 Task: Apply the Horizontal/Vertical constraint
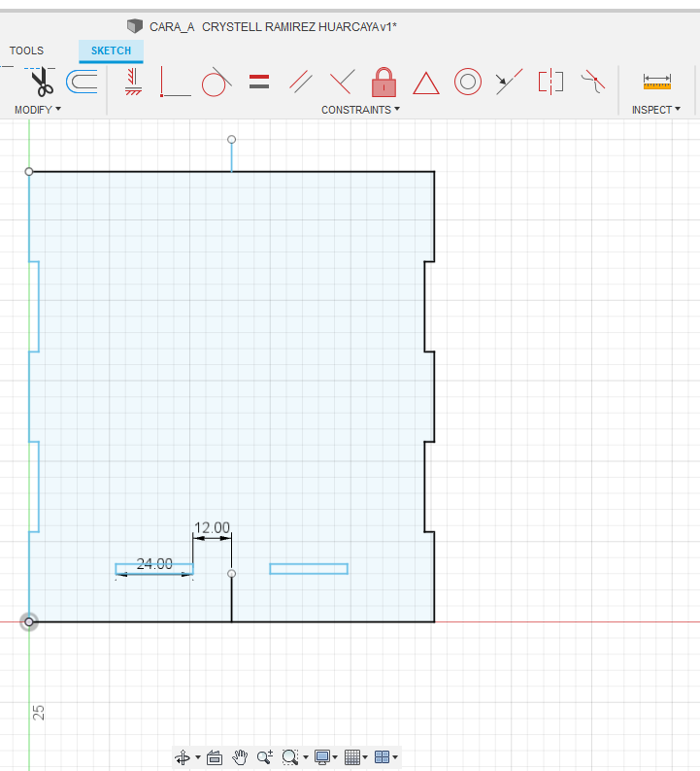(133, 82)
